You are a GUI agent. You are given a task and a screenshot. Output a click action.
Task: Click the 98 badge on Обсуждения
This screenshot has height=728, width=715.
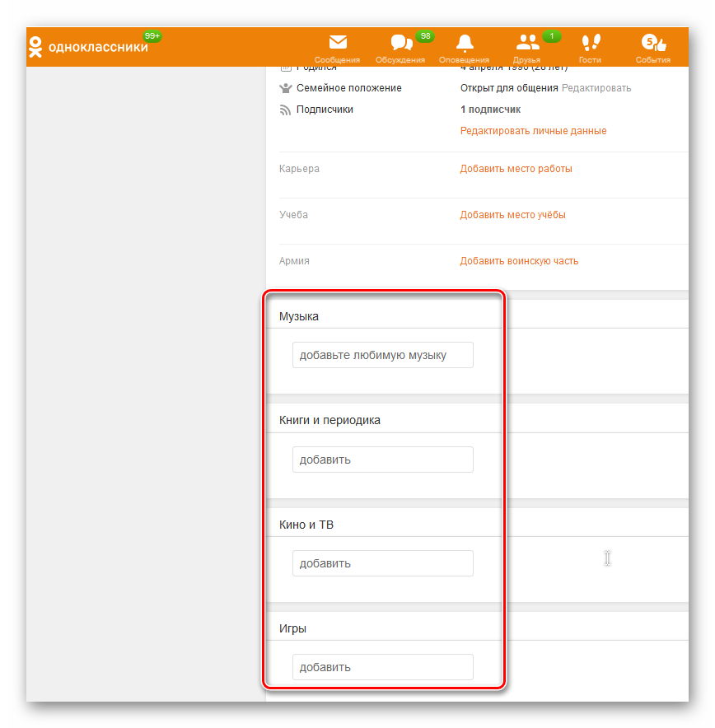[x=425, y=36]
